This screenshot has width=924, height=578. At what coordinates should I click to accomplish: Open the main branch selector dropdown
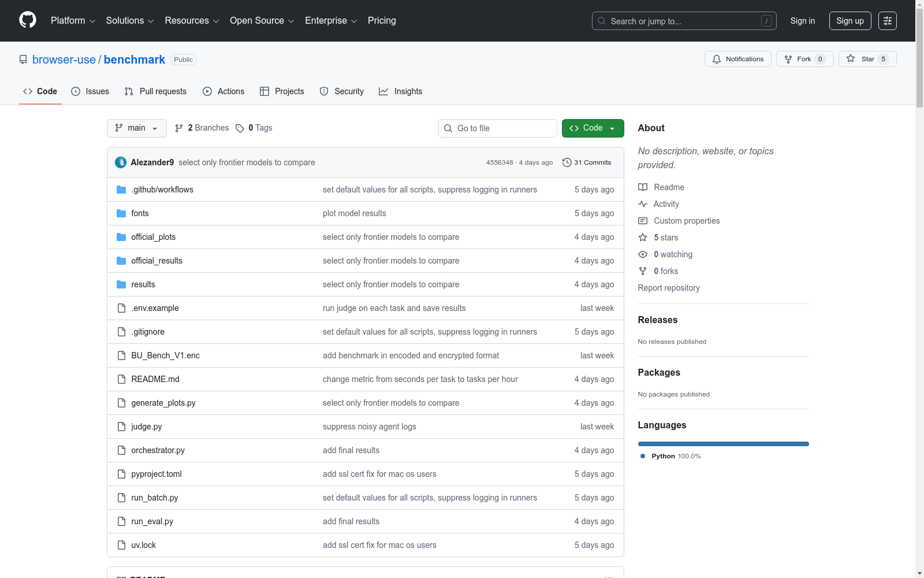coord(137,128)
